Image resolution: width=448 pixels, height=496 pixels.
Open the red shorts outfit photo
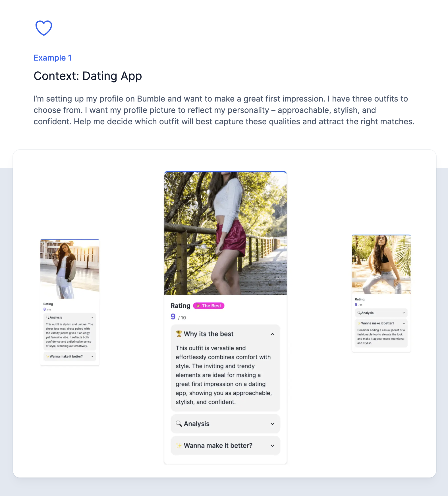pos(225,233)
